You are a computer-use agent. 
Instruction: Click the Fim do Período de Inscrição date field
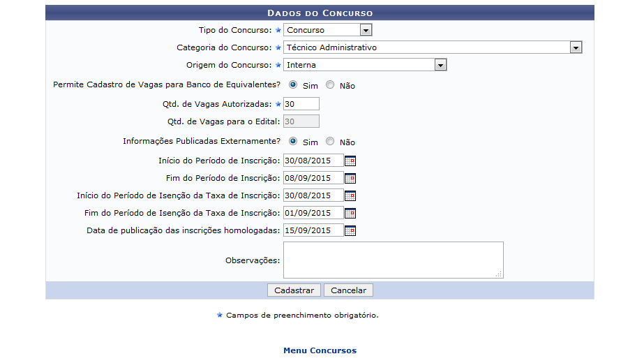(313, 178)
